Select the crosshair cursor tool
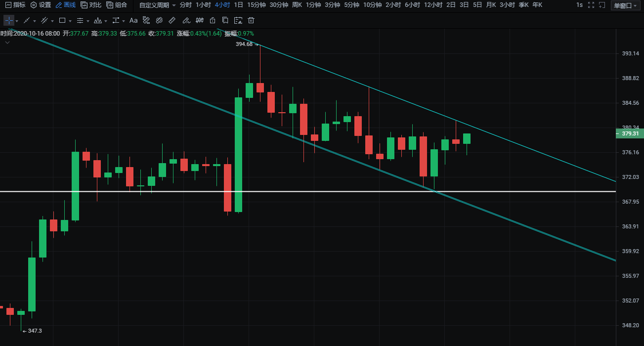The width and height of the screenshot is (644, 346). pos(9,21)
